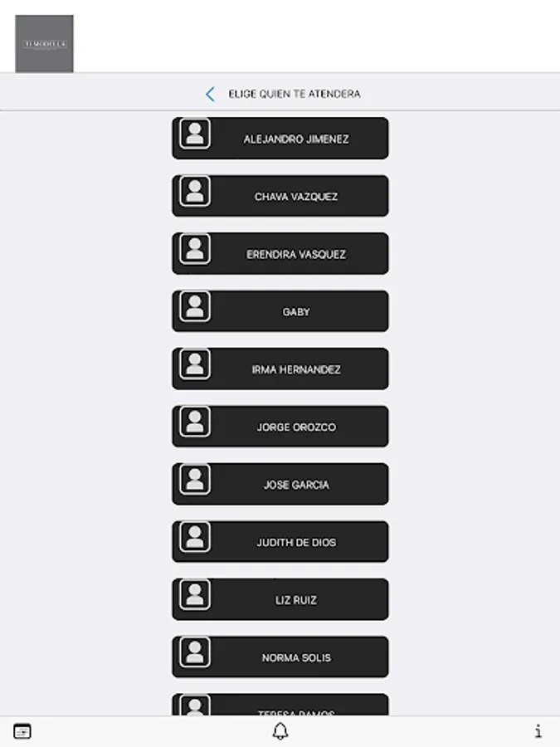
Task: Go back using the blue chevron arrow
Action: pos(210,94)
